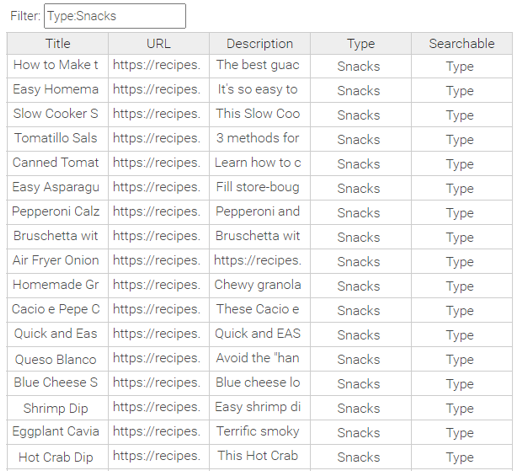This screenshot has height=476, width=517.
Task: Select the 'Tomatillo Sals' title cell
Action: [x=58, y=139]
